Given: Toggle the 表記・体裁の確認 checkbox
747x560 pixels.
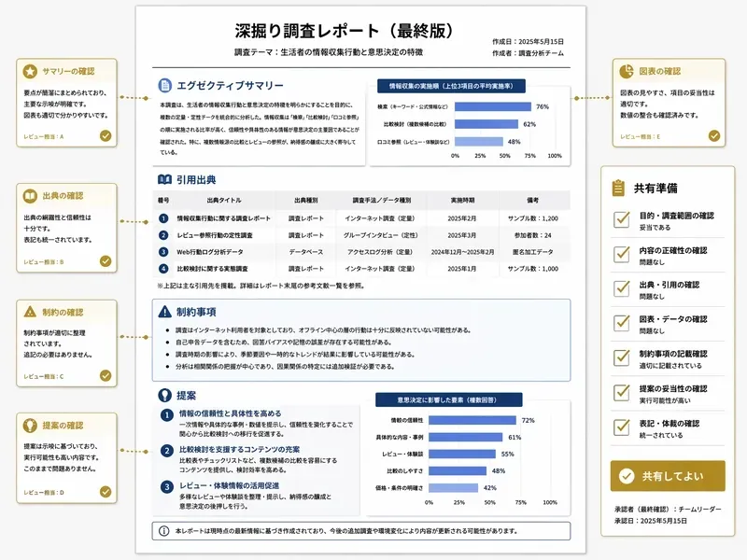Looking at the screenshot, I should coord(622,427).
